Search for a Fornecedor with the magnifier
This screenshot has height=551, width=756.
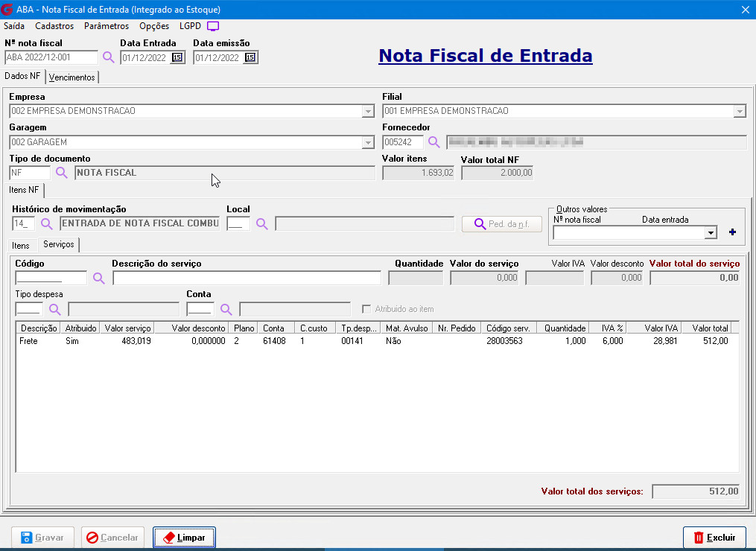coord(434,142)
